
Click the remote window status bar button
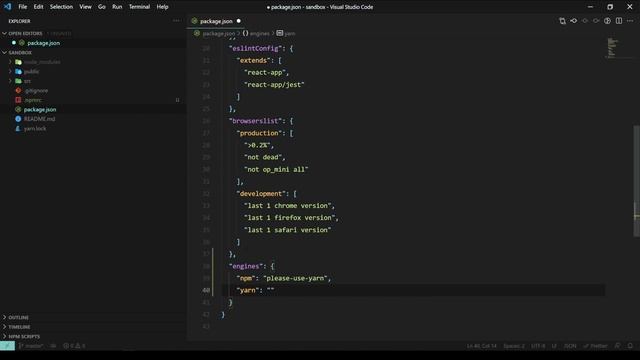(7, 346)
